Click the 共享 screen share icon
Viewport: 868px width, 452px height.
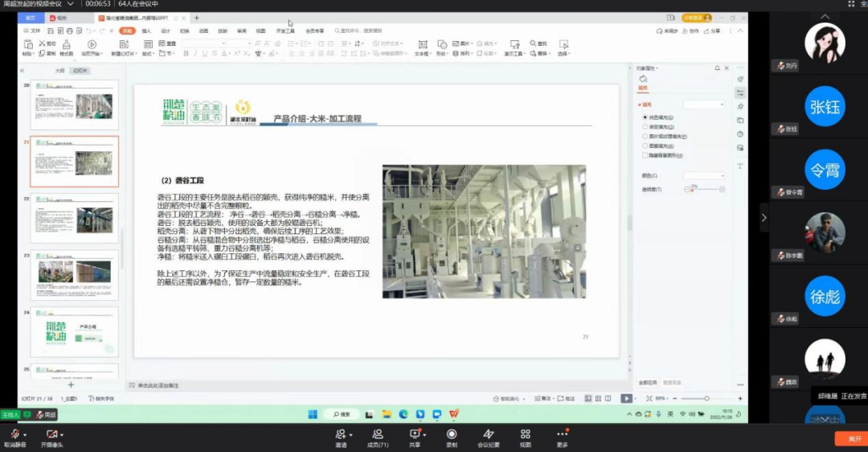pyautogui.click(x=415, y=434)
